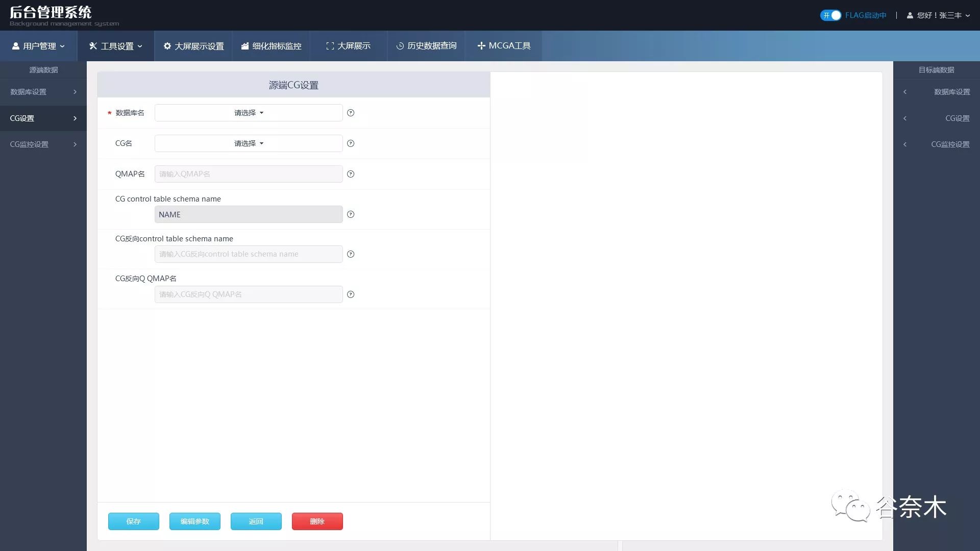
Task: Expand arrow of source CG设置
Action: (x=75, y=118)
